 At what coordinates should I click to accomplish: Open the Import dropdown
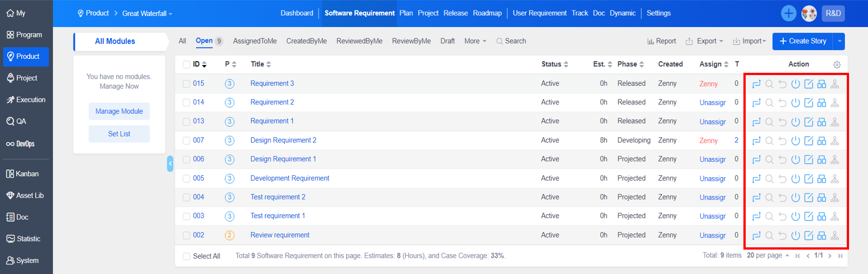tap(749, 41)
